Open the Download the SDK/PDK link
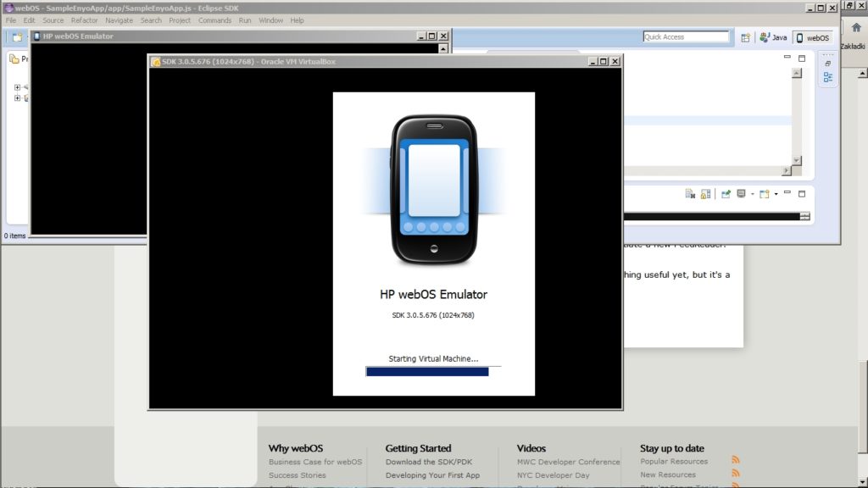Image resolution: width=868 pixels, height=488 pixels. tap(429, 462)
